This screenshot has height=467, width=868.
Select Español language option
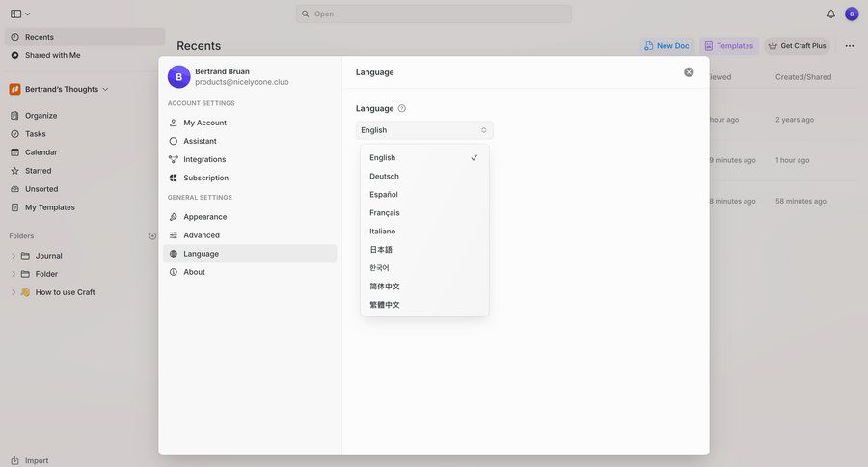424,195
